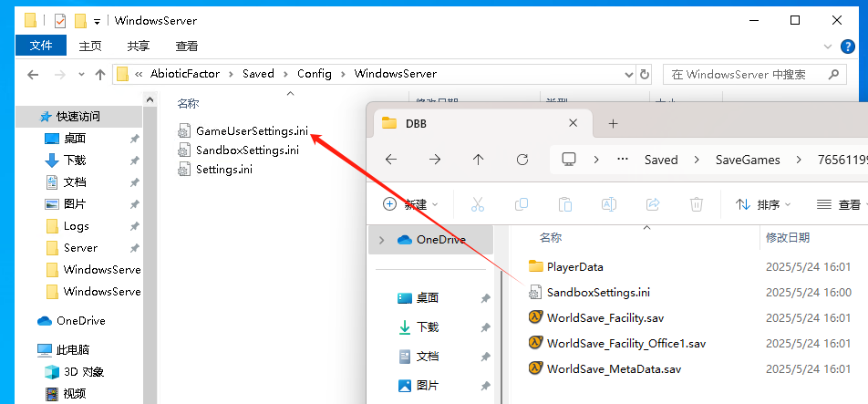Open the 新建 dropdown button
The image size is (868, 404).
coord(410,204)
